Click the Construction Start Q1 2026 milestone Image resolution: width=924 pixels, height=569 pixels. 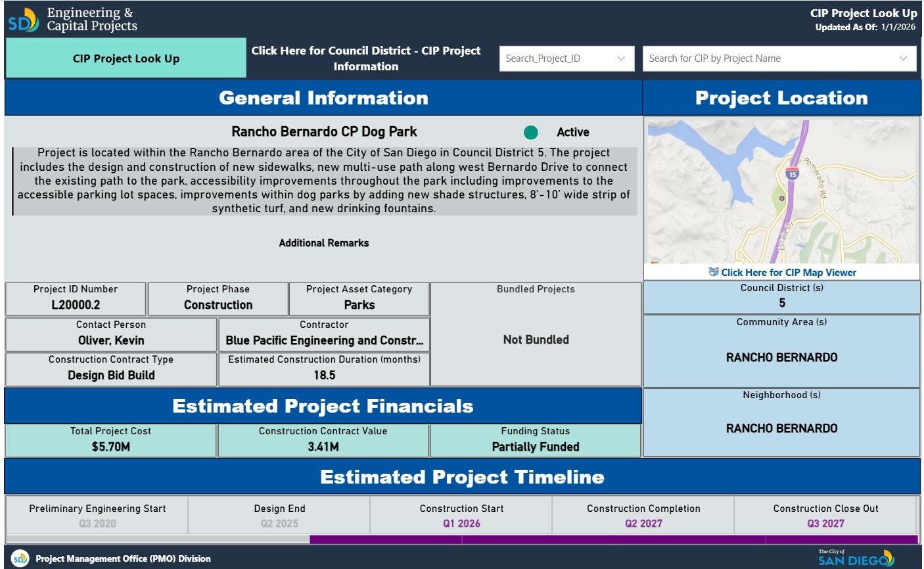click(462, 516)
